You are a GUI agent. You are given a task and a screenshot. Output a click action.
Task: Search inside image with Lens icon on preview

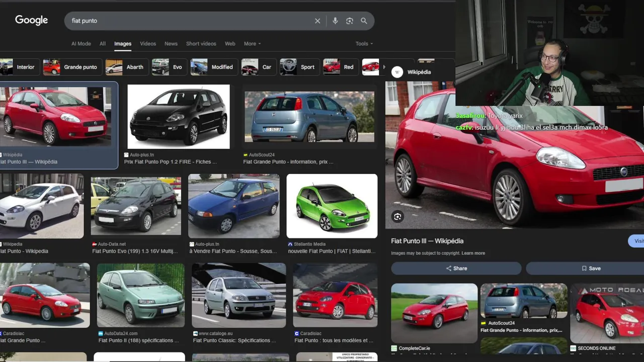tap(397, 217)
